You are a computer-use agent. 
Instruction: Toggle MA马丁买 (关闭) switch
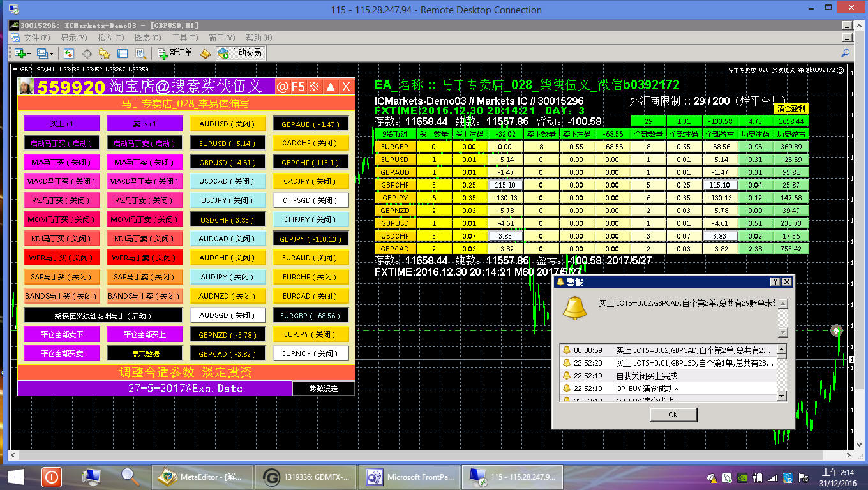(62, 162)
